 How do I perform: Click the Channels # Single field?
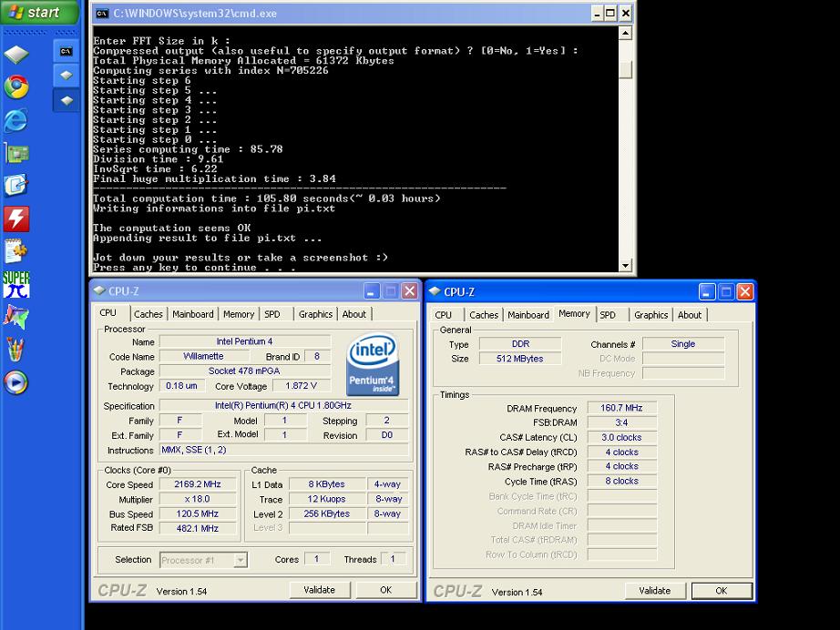click(x=683, y=343)
